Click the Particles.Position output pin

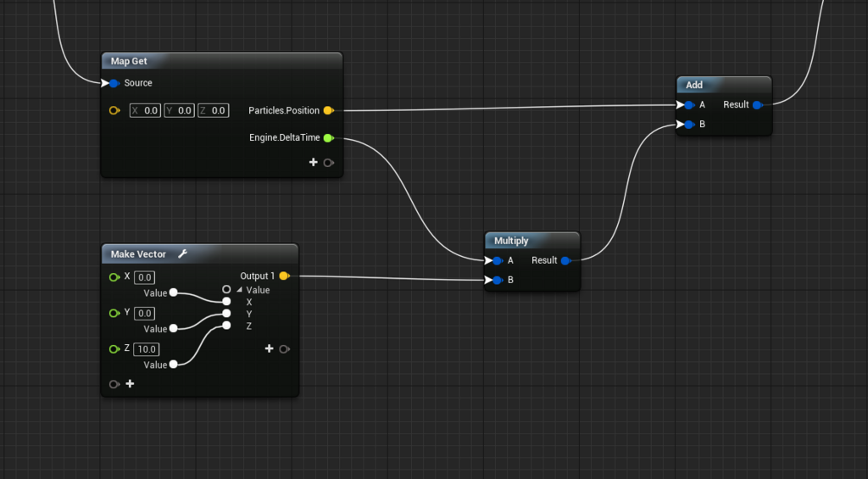pyautogui.click(x=328, y=110)
